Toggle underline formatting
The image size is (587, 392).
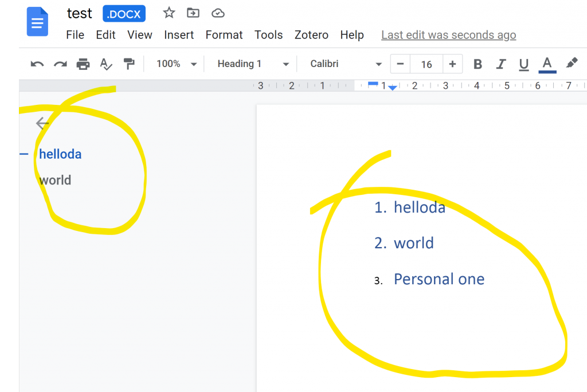point(524,64)
